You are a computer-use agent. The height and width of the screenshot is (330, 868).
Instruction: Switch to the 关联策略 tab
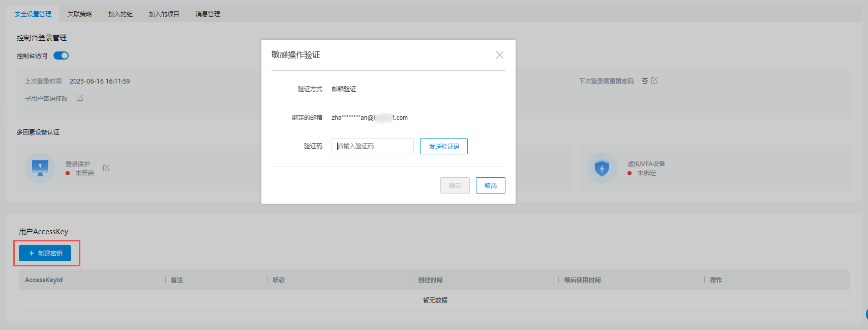tap(80, 14)
